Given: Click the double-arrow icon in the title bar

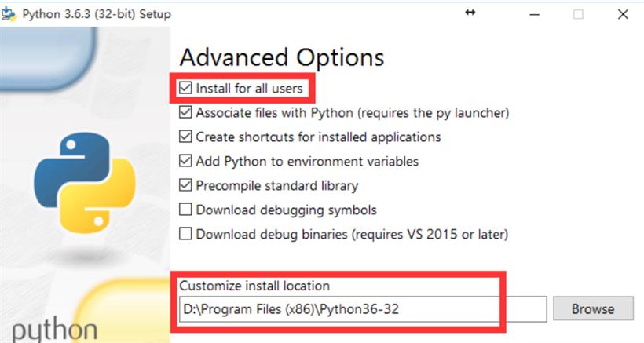Looking at the screenshot, I should click(470, 13).
